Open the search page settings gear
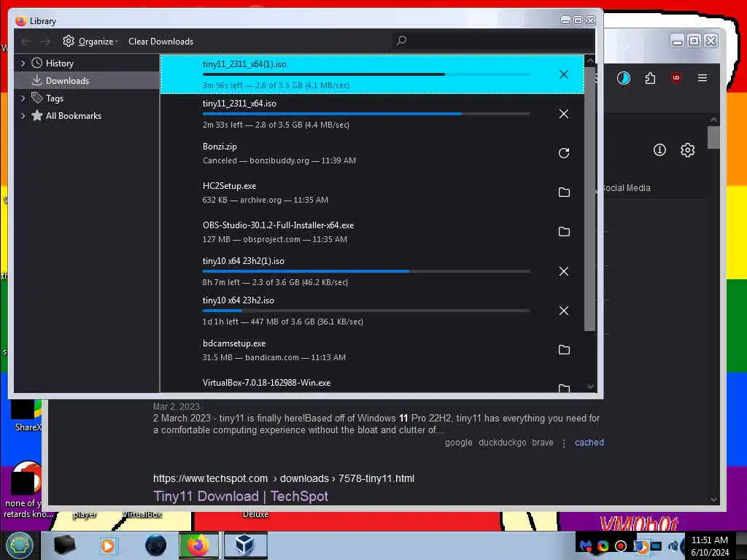This screenshot has width=747, height=560. coord(687,150)
